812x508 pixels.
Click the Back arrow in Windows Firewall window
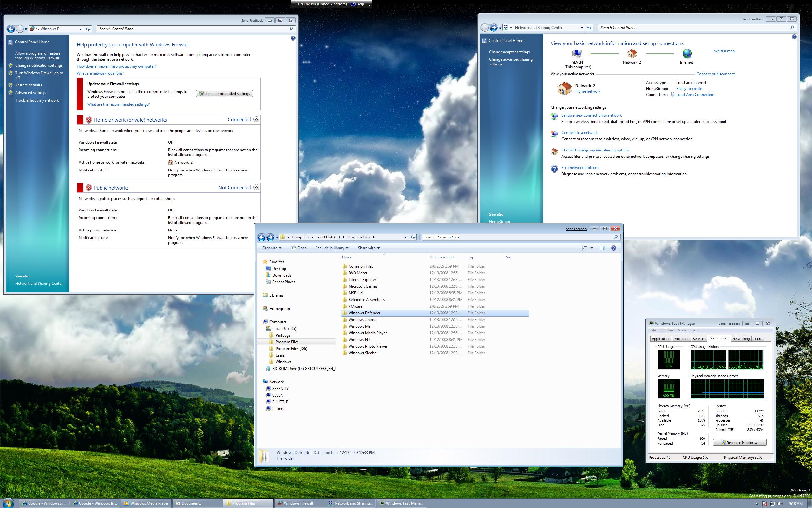(11, 29)
